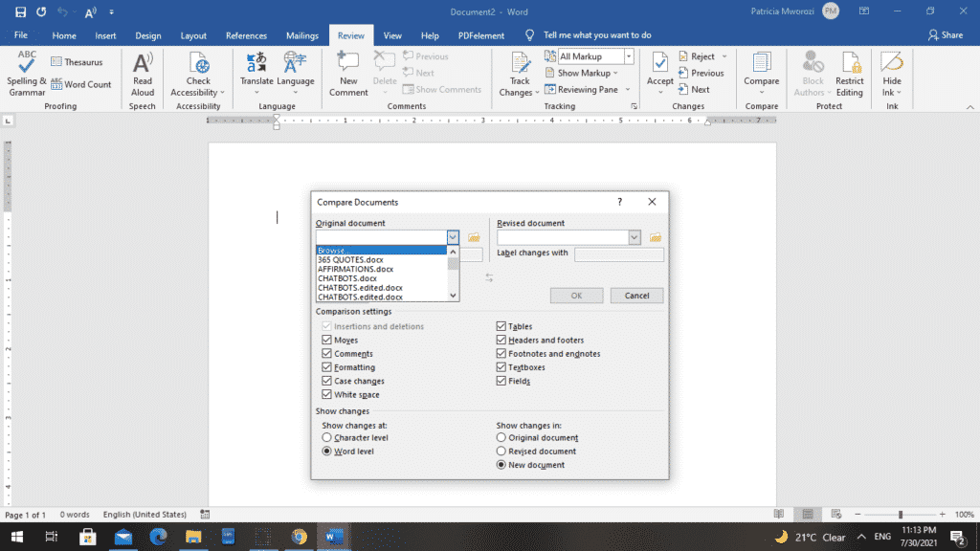Image resolution: width=980 pixels, height=551 pixels.
Task: Switch to Web Layout view in status bar
Action: pyautogui.click(x=836, y=514)
